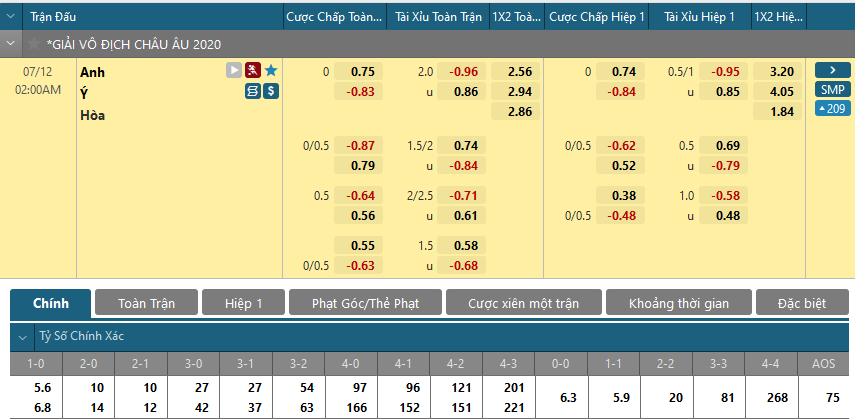Toggle the gray star for Giải Vô Địch Châu Âu
This screenshot has width=855, height=419.
pyautogui.click(x=35, y=44)
